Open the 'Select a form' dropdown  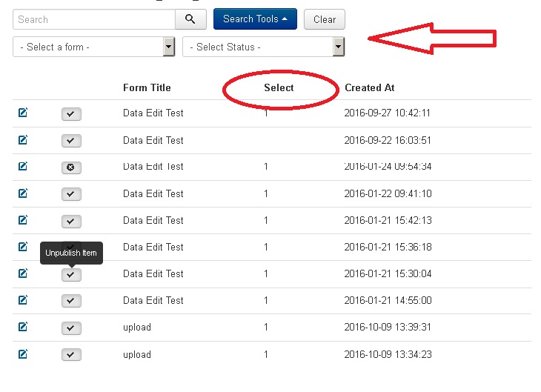pyautogui.click(x=94, y=47)
